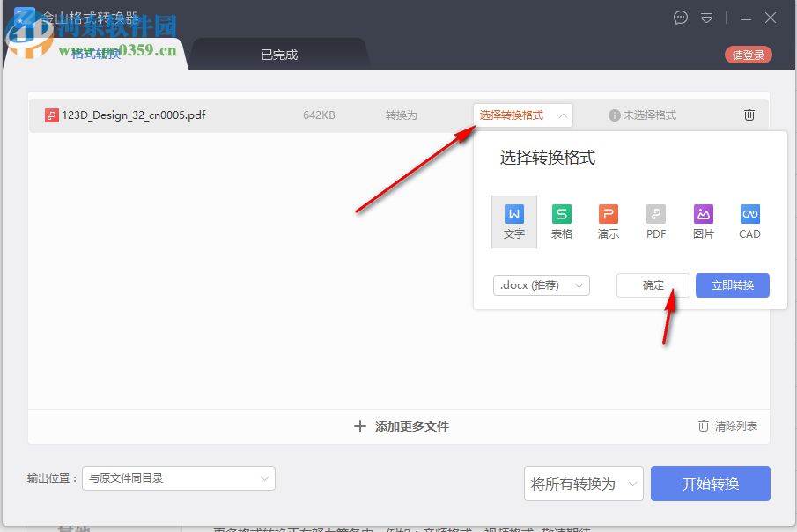Click the 确定 button
797x532 pixels.
[653, 285]
